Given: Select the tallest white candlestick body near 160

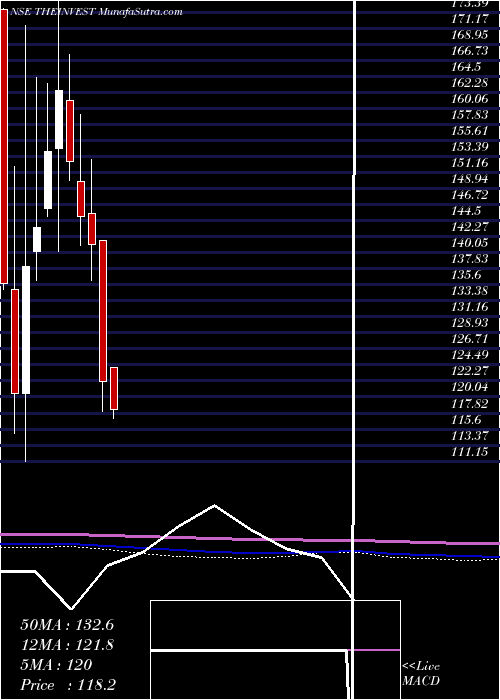Looking at the screenshot, I should click(x=58, y=119).
